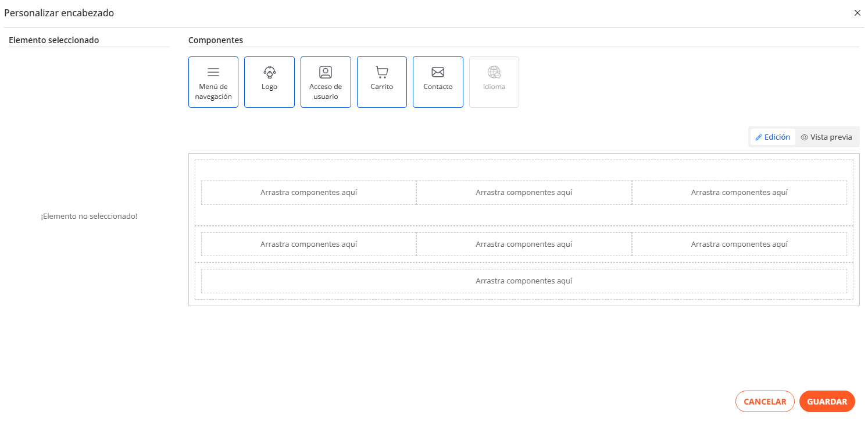Viewport: 868px width, 422px height.
Task: Click the ¡Elemento no seleccionado! message
Action: (x=89, y=217)
